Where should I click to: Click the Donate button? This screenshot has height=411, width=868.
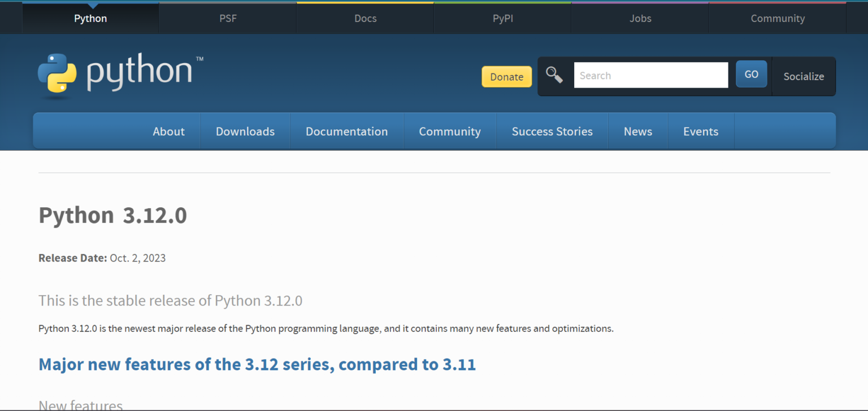[x=506, y=76]
